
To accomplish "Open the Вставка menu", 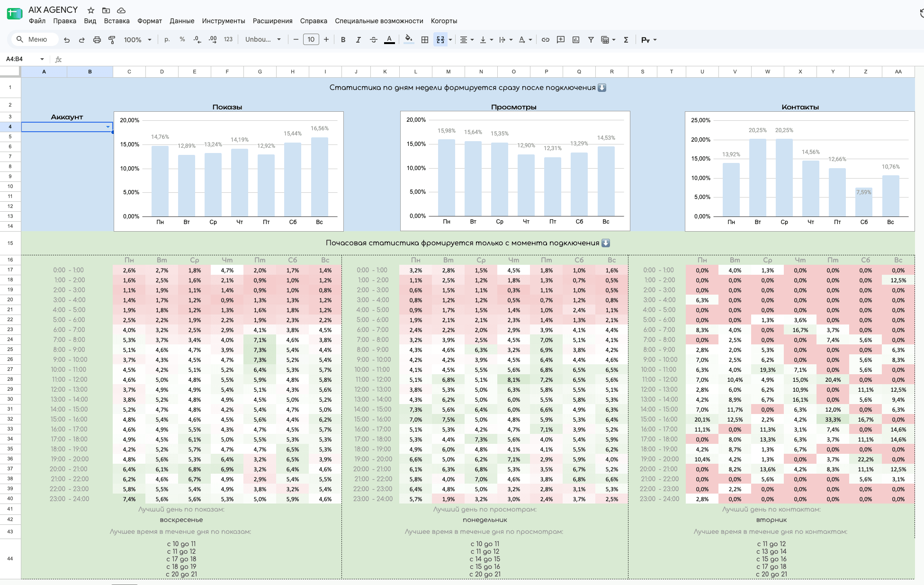I will 117,21.
